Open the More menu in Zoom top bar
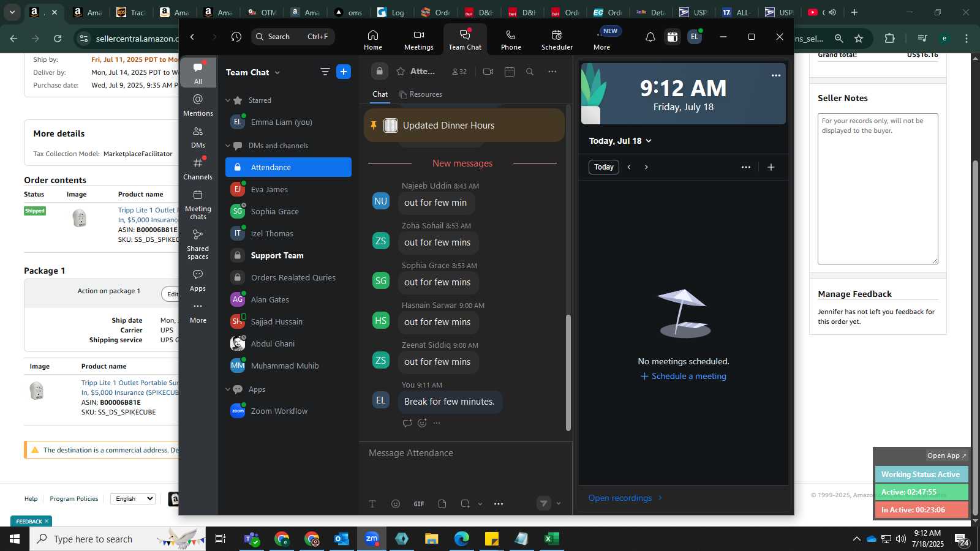This screenshot has width=980, height=551. point(601,40)
